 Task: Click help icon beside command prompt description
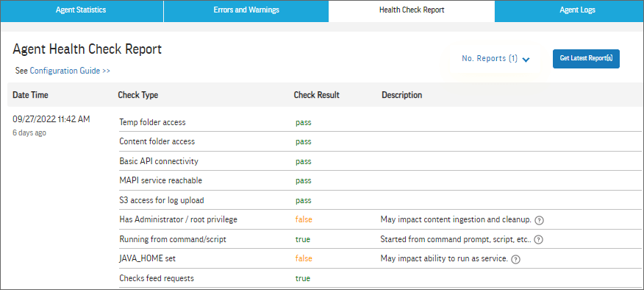click(538, 240)
